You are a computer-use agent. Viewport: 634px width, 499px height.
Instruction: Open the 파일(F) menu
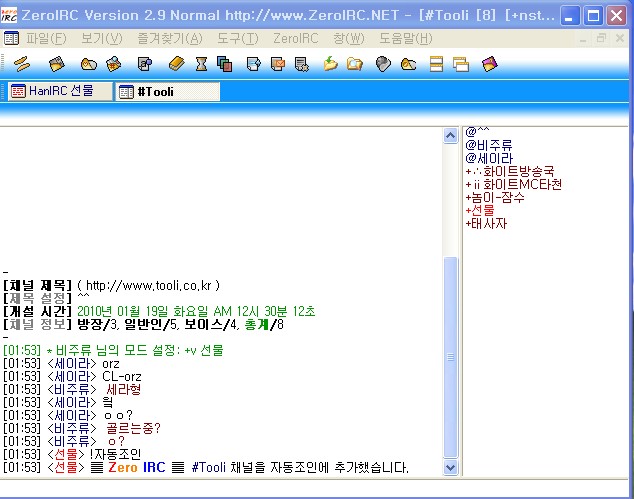pos(46,38)
